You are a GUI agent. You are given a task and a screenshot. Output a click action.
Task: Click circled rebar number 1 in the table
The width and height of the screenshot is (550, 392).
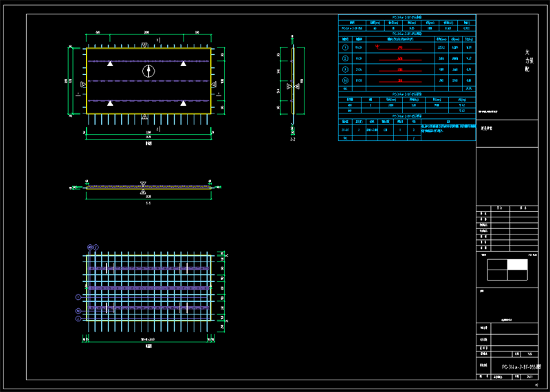tap(346, 47)
